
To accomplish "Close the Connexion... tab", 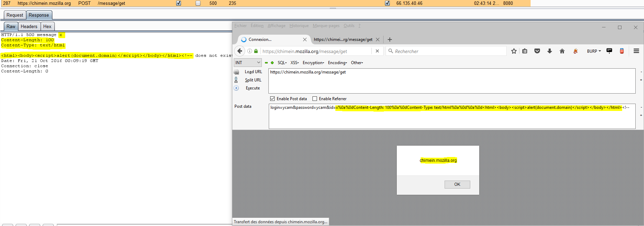I will pos(305,40).
